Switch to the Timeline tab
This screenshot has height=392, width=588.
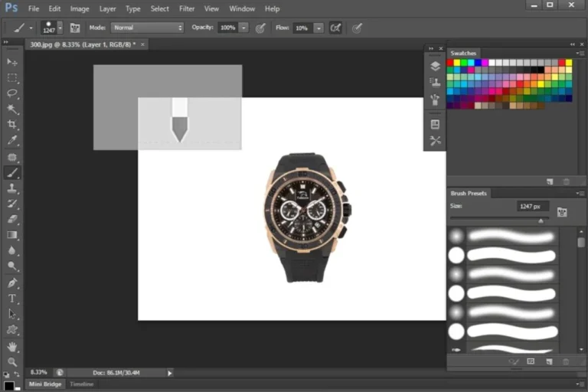click(81, 384)
